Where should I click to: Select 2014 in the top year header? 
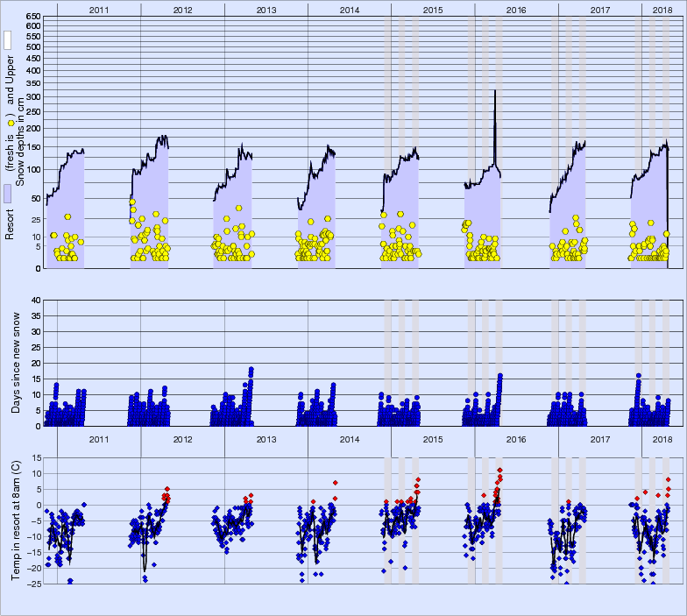(349, 10)
